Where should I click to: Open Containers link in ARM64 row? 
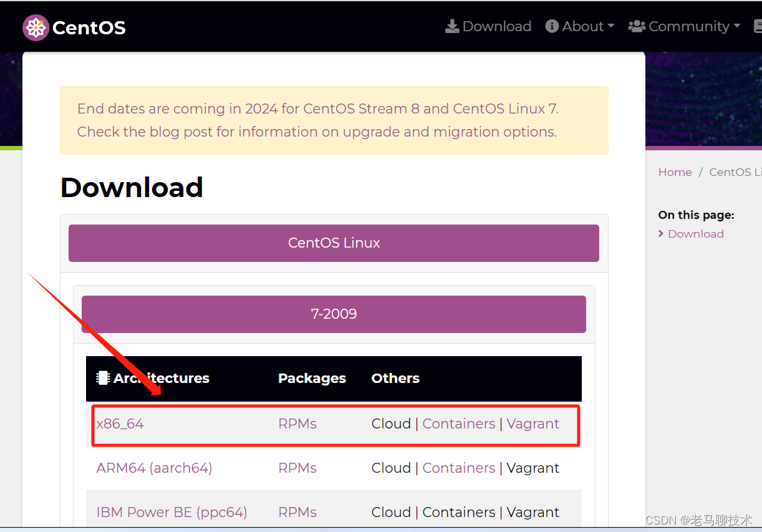(459, 468)
